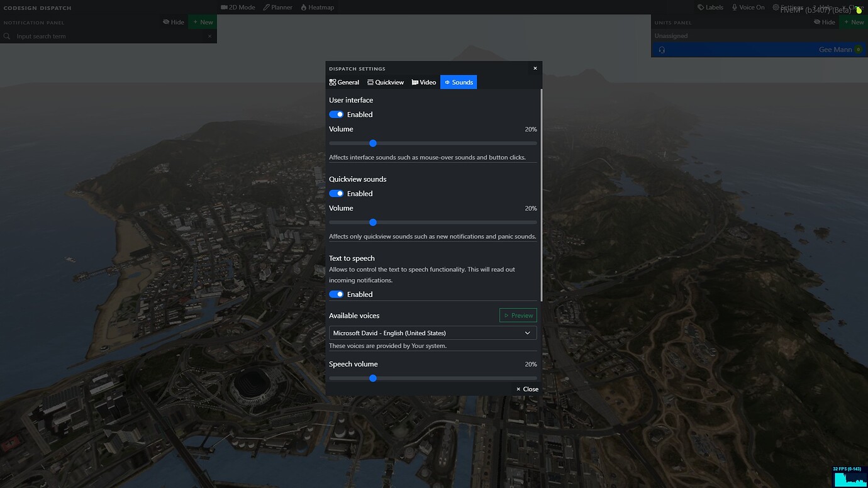Expand the Unassigned group in Units Panel
Viewport: 868px width, 488px height.
tap(671, 35)
